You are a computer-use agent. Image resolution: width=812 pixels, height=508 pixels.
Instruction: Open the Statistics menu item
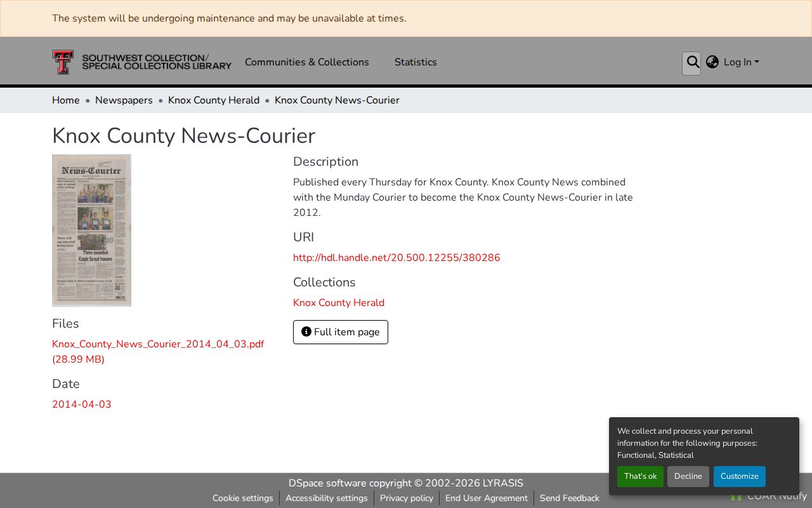pyautogui.click(x=416, y=62)
